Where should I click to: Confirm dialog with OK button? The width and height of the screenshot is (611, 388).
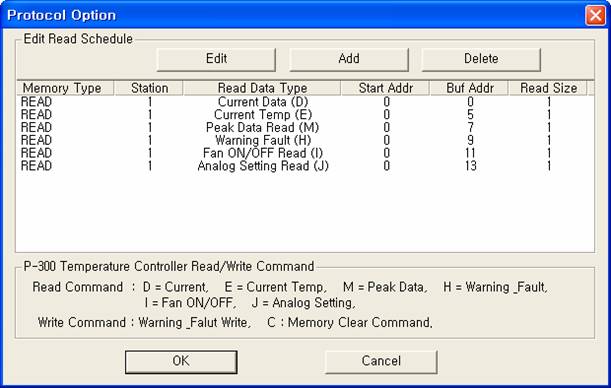click(x=181, y=362)
